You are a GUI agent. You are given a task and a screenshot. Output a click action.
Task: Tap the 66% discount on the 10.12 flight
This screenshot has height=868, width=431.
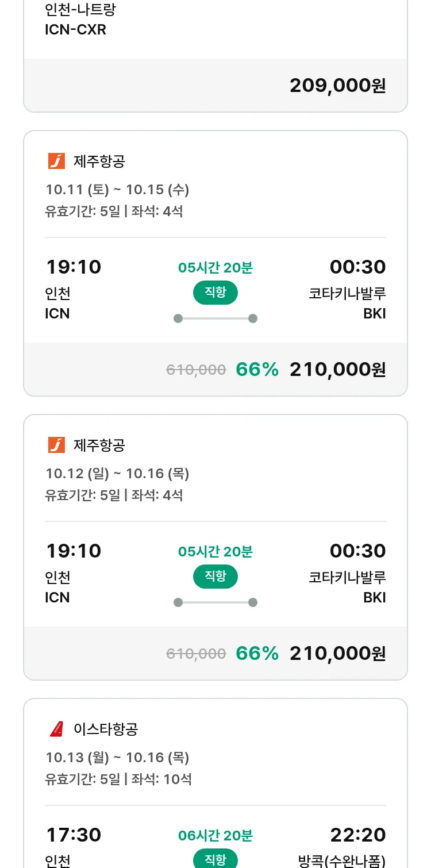tap(257, 654)
